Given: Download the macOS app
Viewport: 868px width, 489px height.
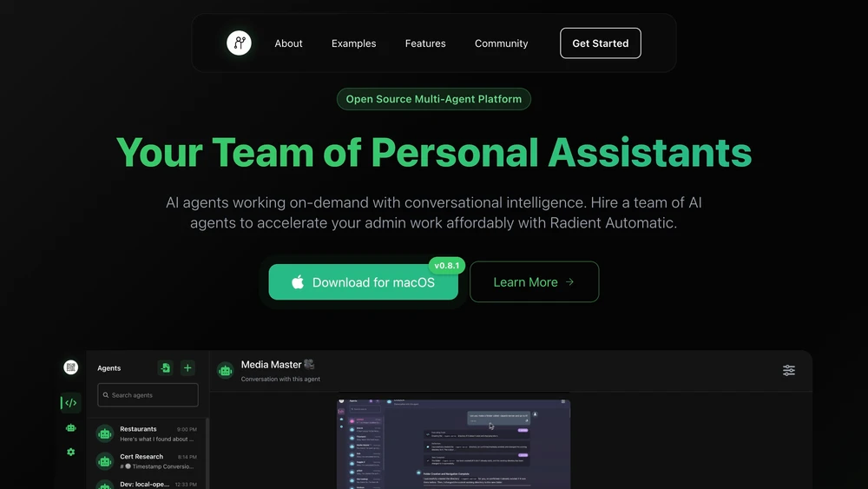Looking at the screenshot, I should click(x=363, y=282).
